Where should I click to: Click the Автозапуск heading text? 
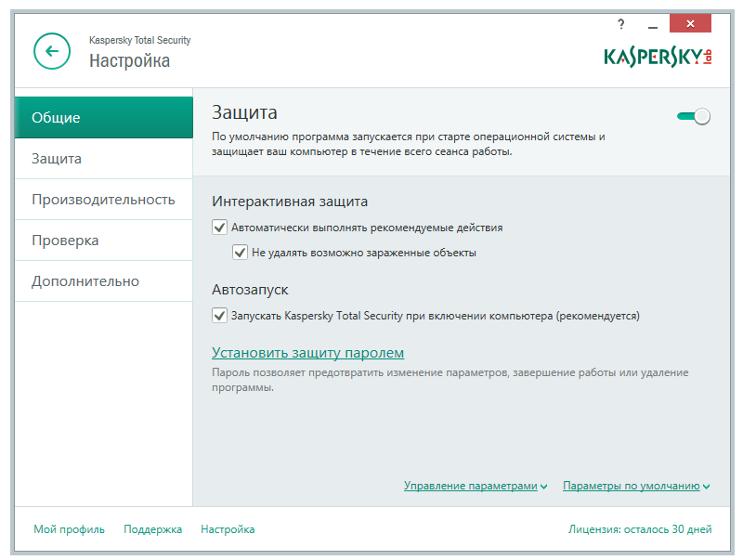(250, 290)
